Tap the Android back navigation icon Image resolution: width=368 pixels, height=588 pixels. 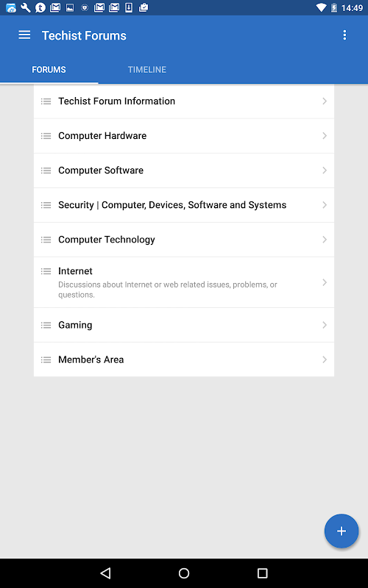(x=106, y=573)
